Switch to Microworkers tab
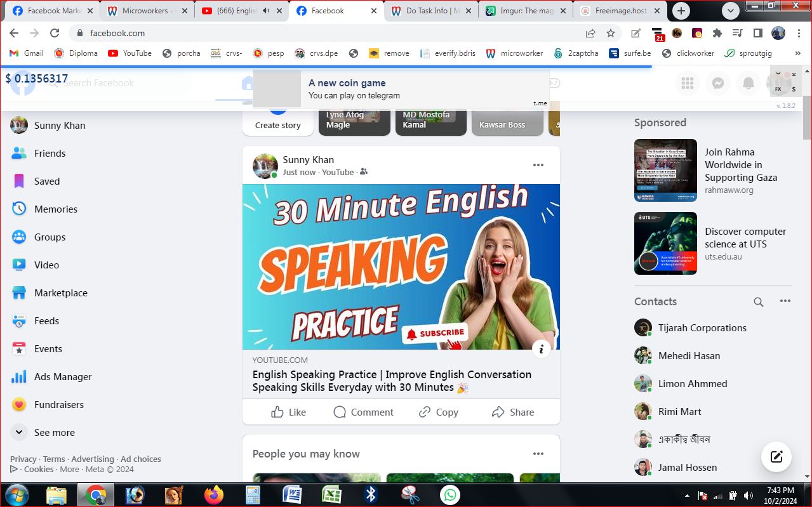 pos(147,11)
